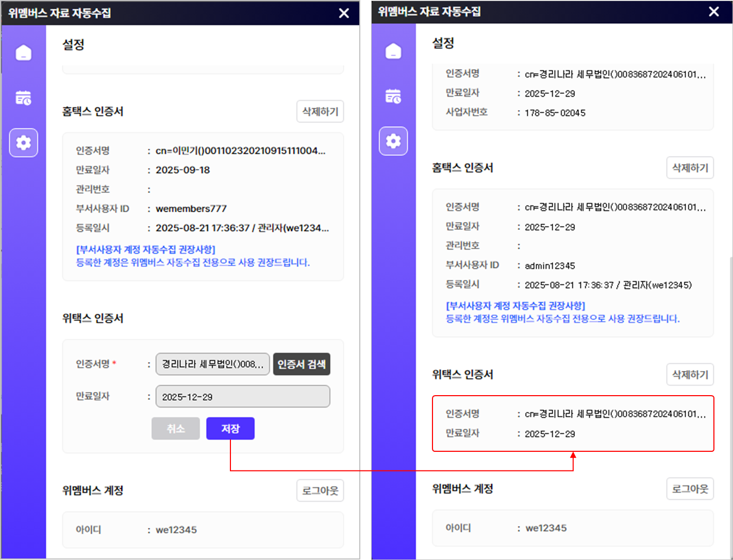The image size is (733, 560).
Task: Click the 설정 heading in left window
Action: point(73,45)
